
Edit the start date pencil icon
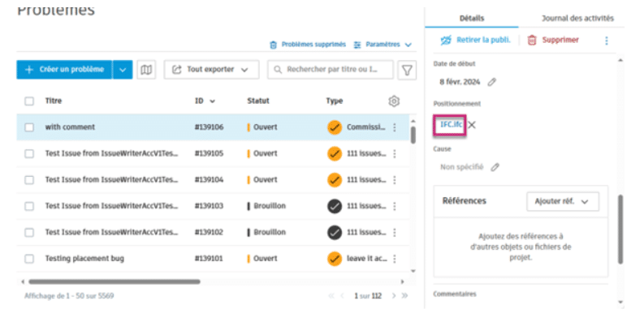click(491, 82)
